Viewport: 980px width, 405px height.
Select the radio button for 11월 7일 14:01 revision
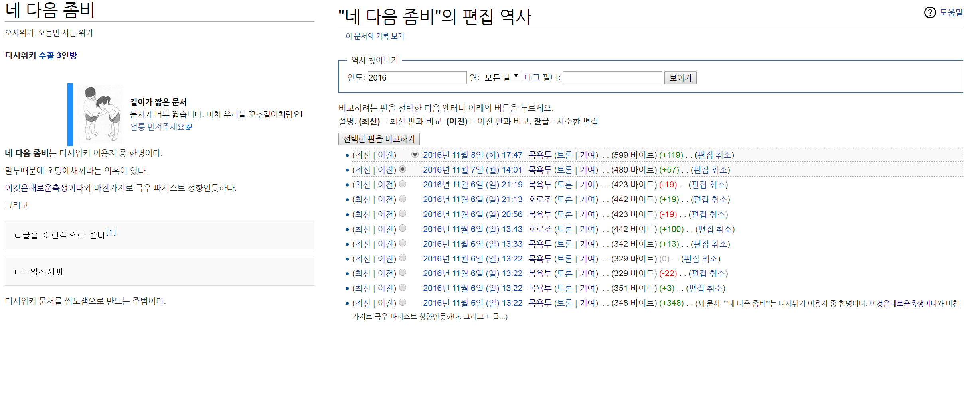click(x=403, y=169)
